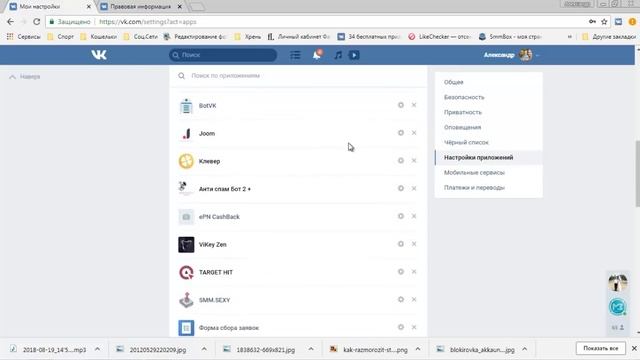Focus the Поиск по приложениям search field
This screenshot has height=360, width=640.
click(x=298, y=76)
